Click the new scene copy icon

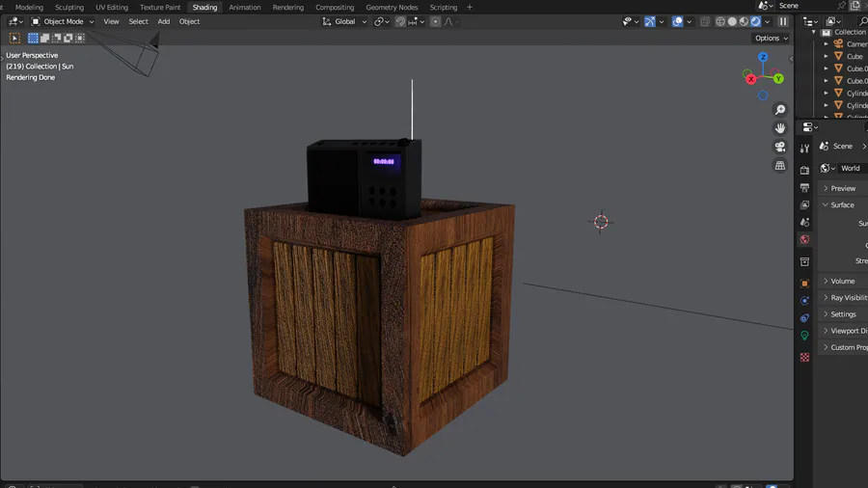click(854, 6)
